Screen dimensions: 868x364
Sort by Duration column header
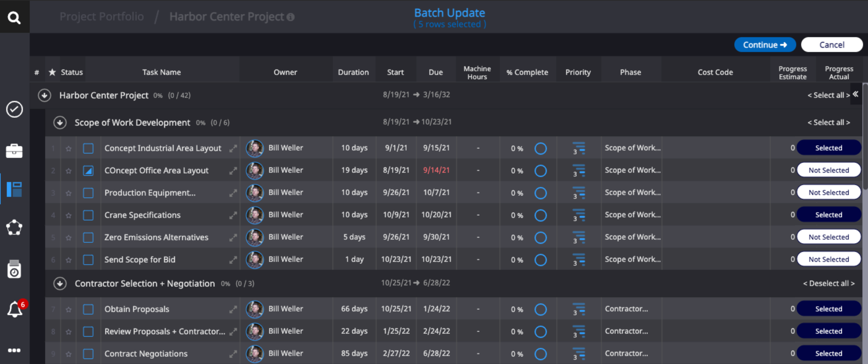pyautogui.click(x=353, y=72)
